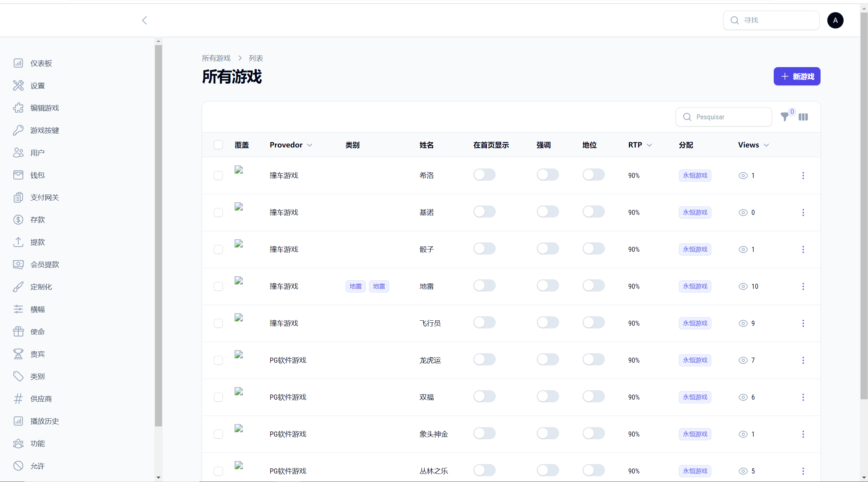Check the select-all checkbox in table header
The image size is (868, 482).
[218, 145]
